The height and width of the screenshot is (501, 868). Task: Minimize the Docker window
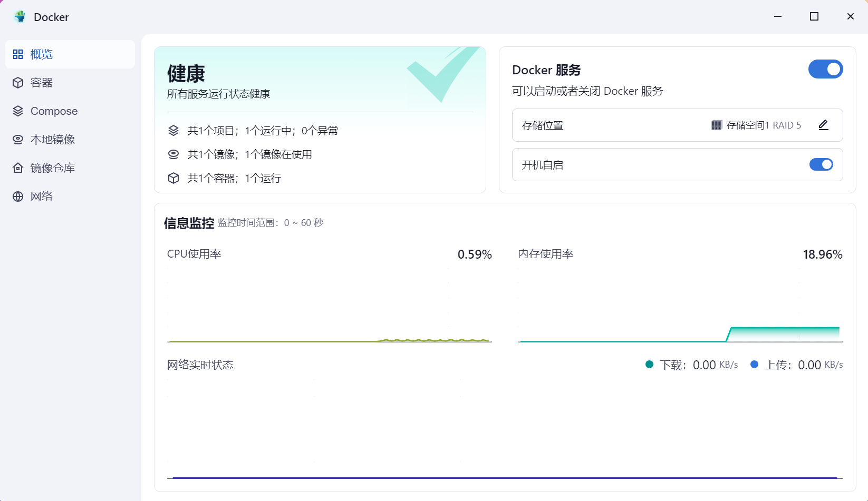778,16
